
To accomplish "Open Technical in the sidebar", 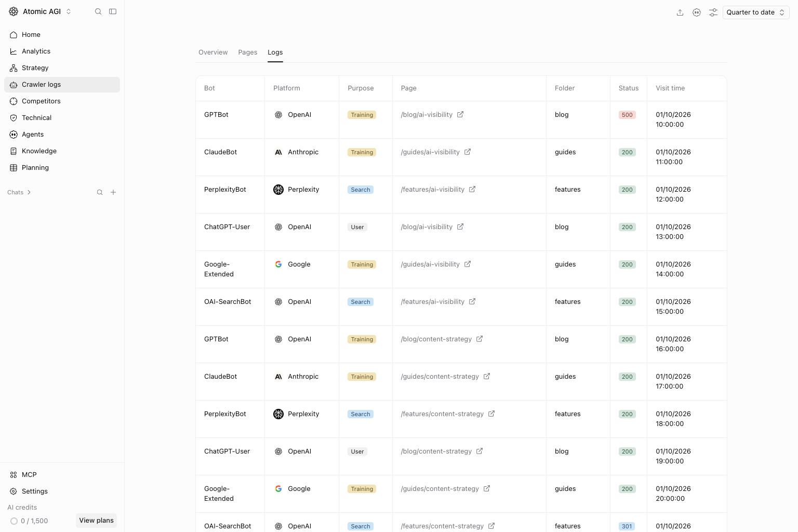I will pyautogui.click(x=62, y=118).
